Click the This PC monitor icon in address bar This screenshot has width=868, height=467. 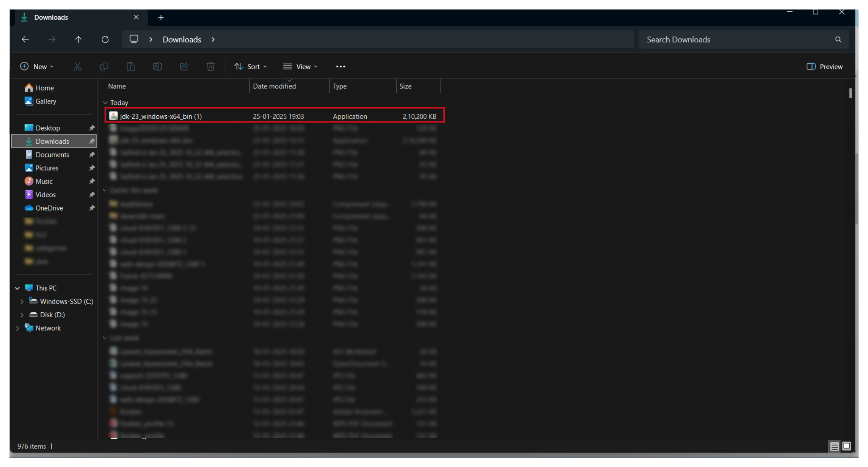pos(134,39)
